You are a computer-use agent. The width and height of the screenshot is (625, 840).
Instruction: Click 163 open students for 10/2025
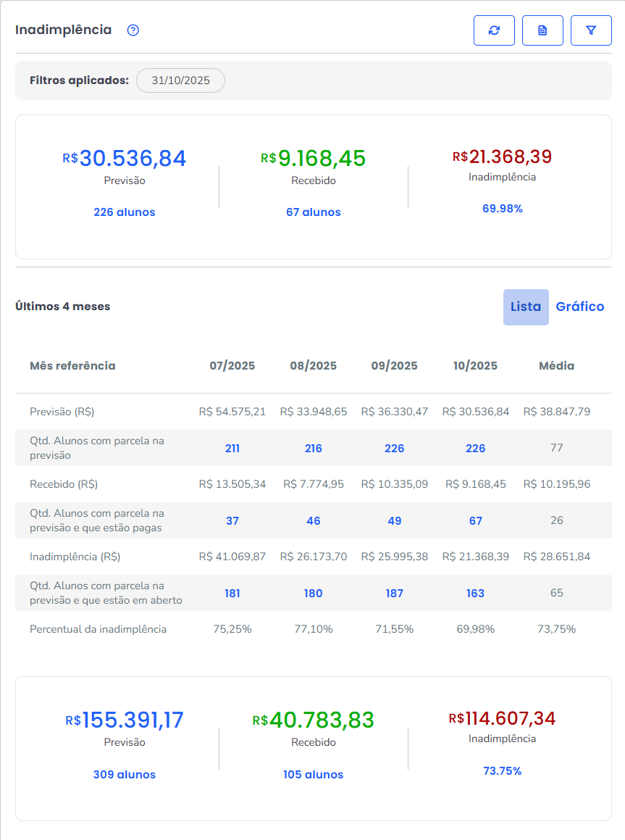476,594
